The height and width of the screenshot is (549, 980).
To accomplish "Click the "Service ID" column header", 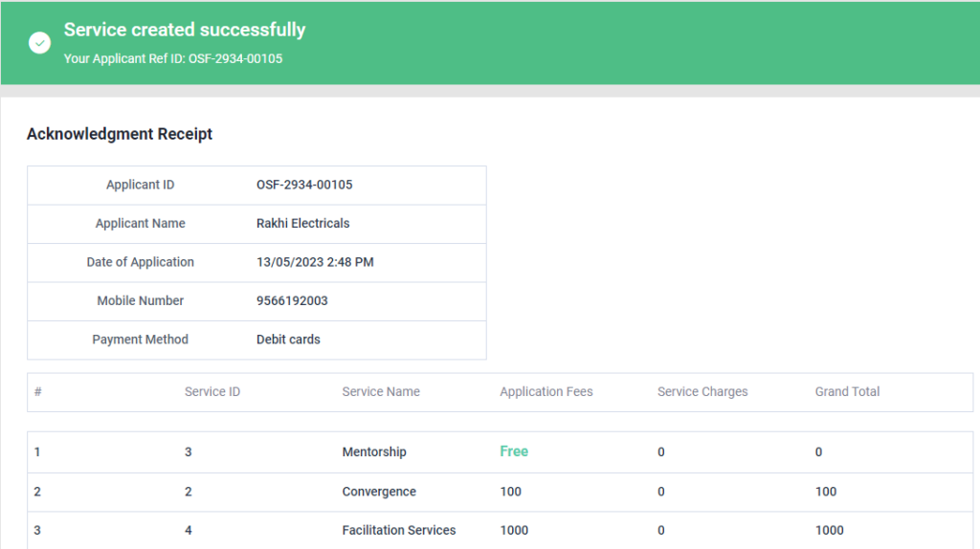I will pos(212,391).
